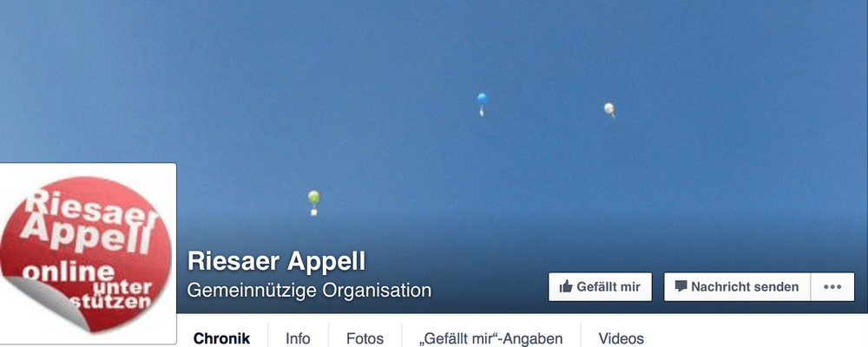Screen dimensions: 868x347
Task: Click the white balloon in cover photo
Action: 609,109
